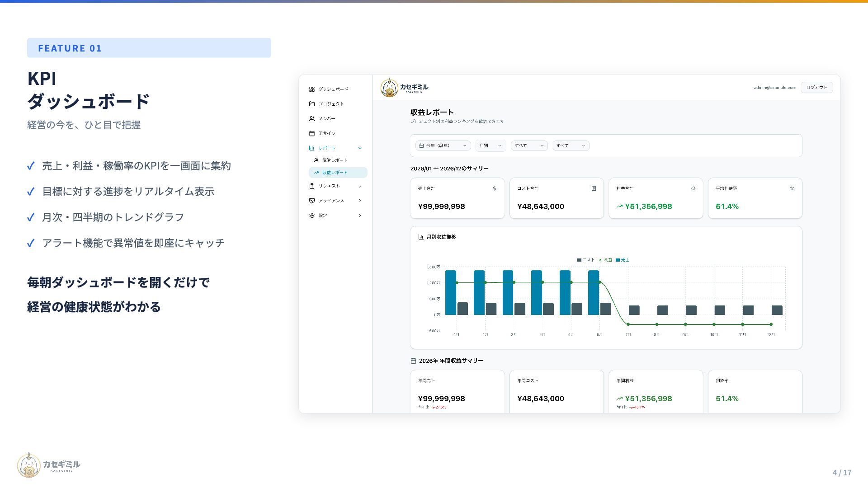The width and height of the screenshot is (868, 488).
Task: Open the first すべて filter dropdown
Action: [529, 145]
